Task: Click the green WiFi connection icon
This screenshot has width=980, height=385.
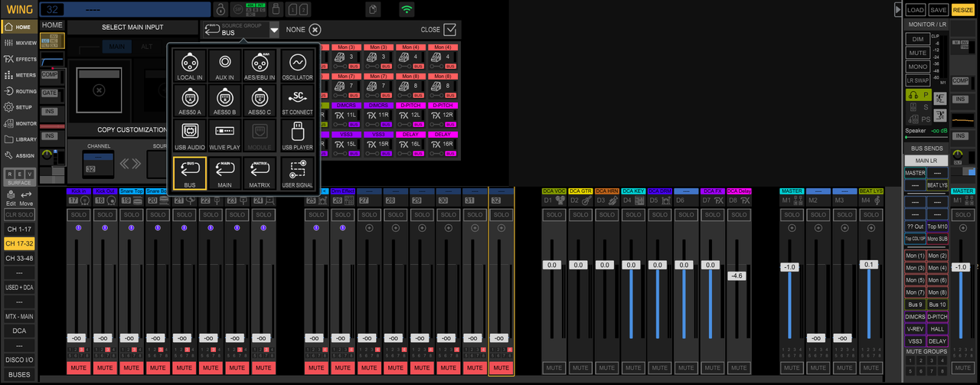Action: tap(407, 10)
